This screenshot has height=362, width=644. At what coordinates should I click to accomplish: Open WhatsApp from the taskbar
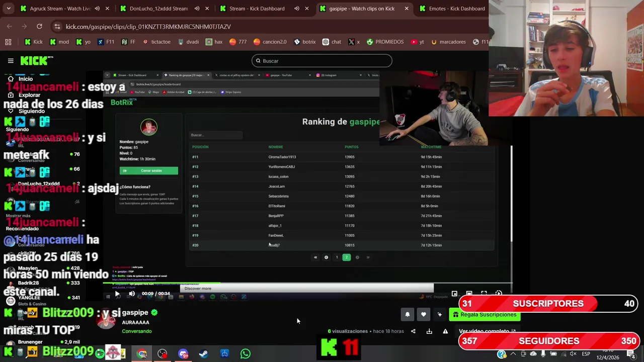[x=245, y=353]
